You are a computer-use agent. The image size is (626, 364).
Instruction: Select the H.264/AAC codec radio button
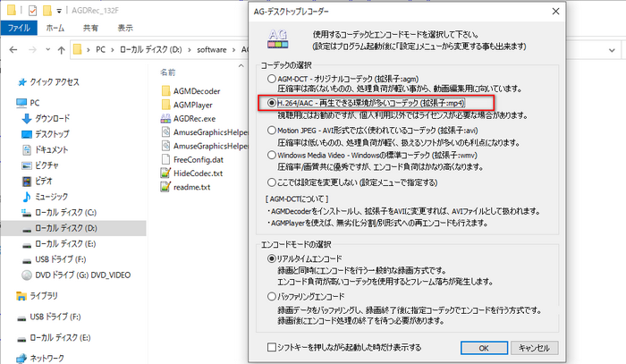pyautogui.click(x=272, y=103)
